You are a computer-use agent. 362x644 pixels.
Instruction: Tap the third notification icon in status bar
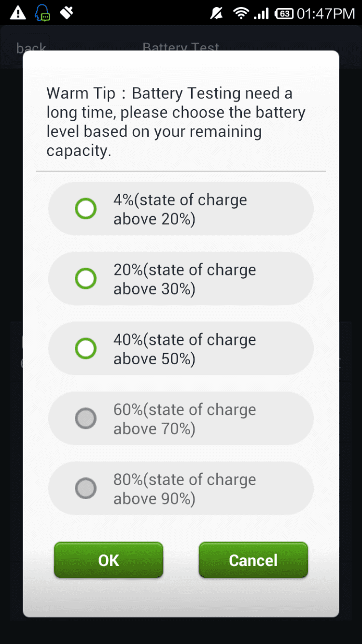[66, 13]
